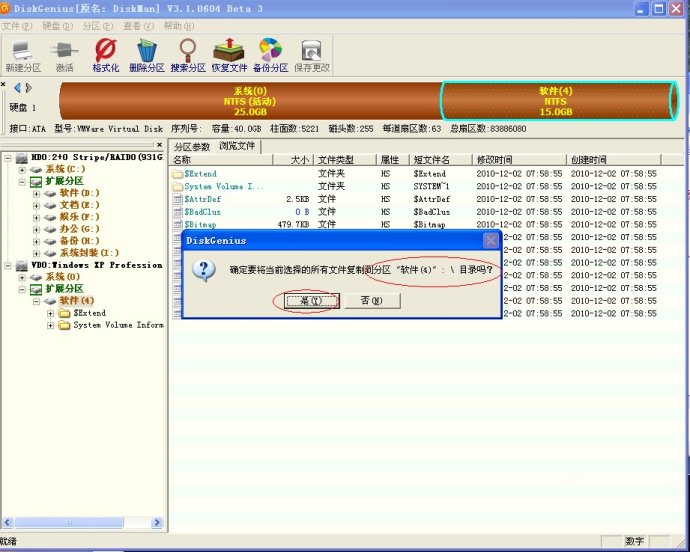This screenshot has height=552, width=690.
Task: Sort file list by 创建时间 column
Action: tap(613, 159)
